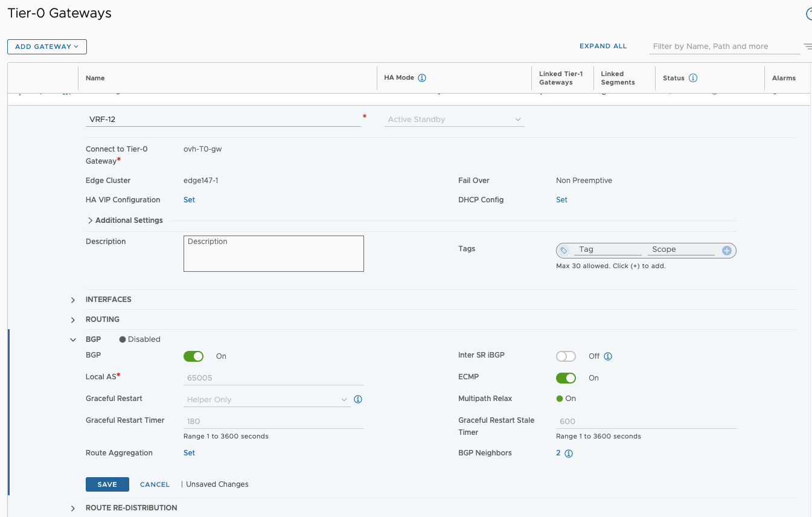812x517 pixels.
Task: Click the Status column info icon
Action: pyautogui.click(x=693, y=78)
